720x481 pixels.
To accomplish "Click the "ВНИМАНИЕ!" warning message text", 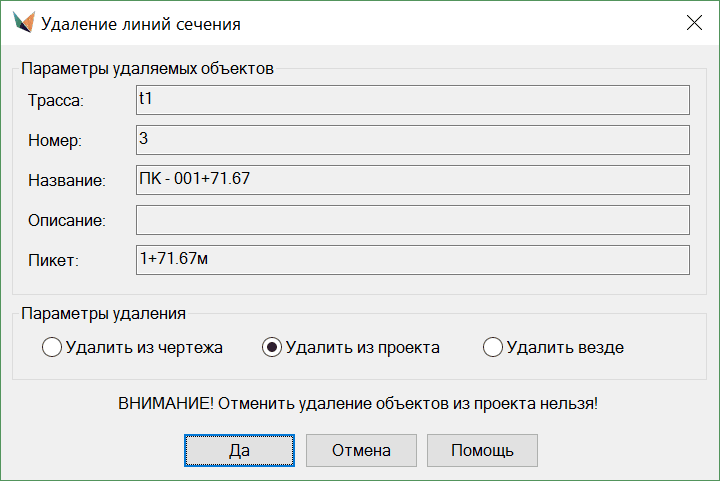I will pos(358,404).
